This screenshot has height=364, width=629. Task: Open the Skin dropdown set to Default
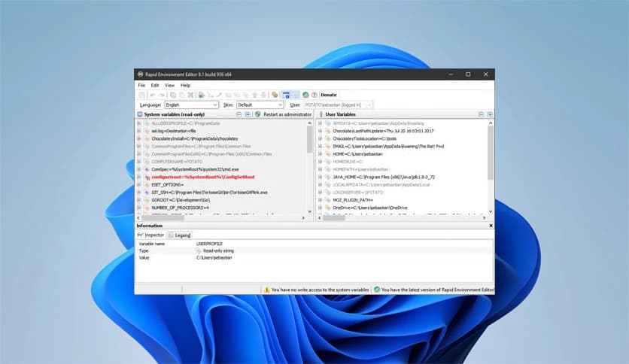260,105
